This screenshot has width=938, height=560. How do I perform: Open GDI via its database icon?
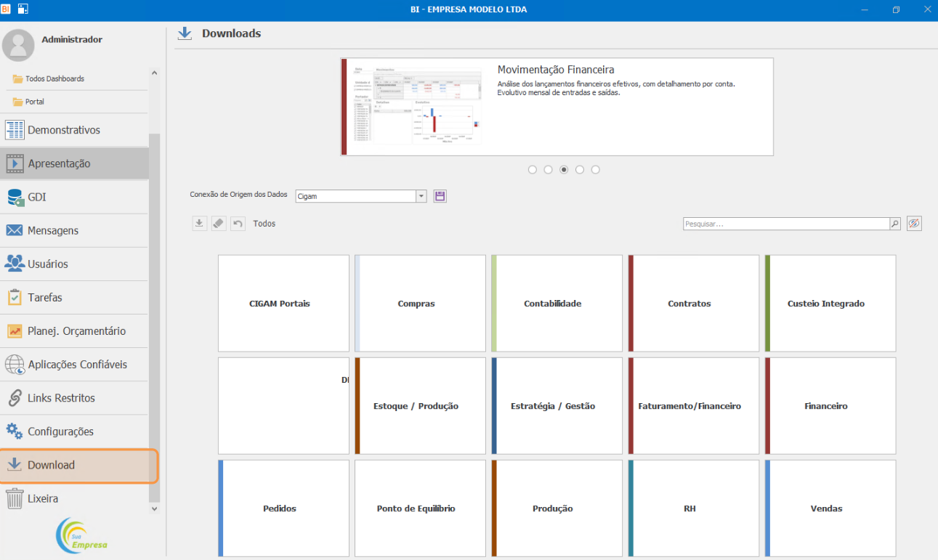pyautogui.click(x=15, y=198)
